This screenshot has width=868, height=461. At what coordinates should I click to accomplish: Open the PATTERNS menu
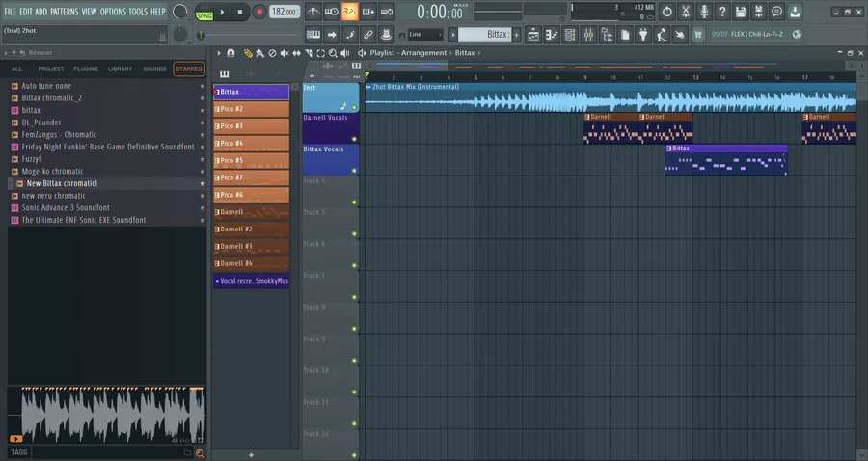(x=65, y=12)
